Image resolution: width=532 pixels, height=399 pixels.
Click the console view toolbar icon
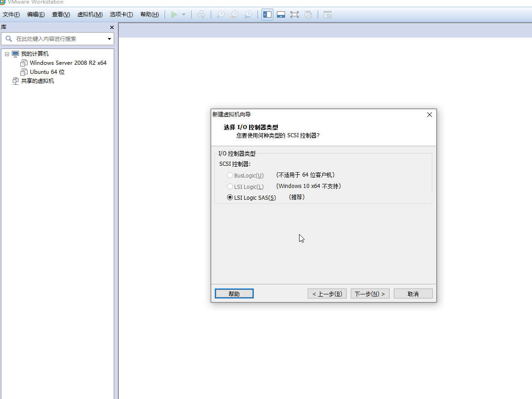pyautogui.click(x=328, y=14)
